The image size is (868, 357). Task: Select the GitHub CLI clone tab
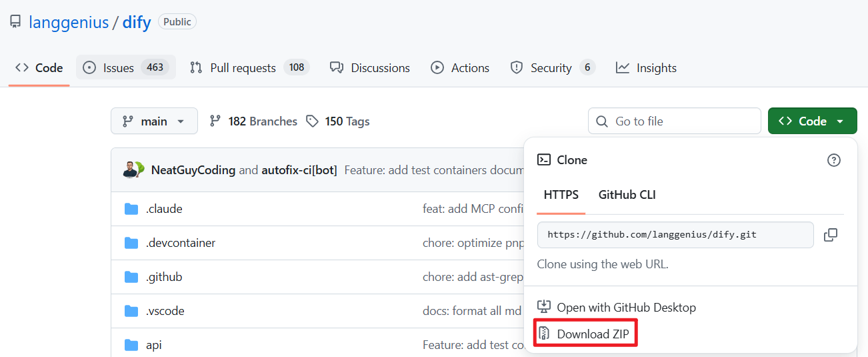point(627,196)
